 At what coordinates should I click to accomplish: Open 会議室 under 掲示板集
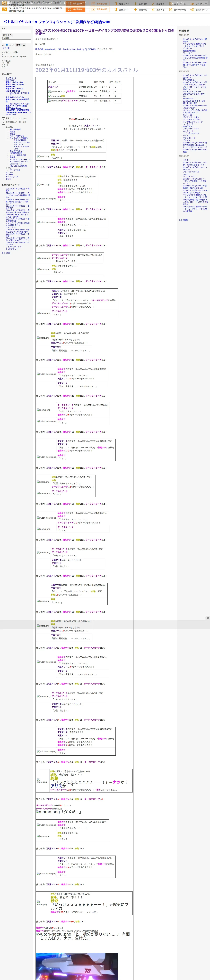point(13,134)
